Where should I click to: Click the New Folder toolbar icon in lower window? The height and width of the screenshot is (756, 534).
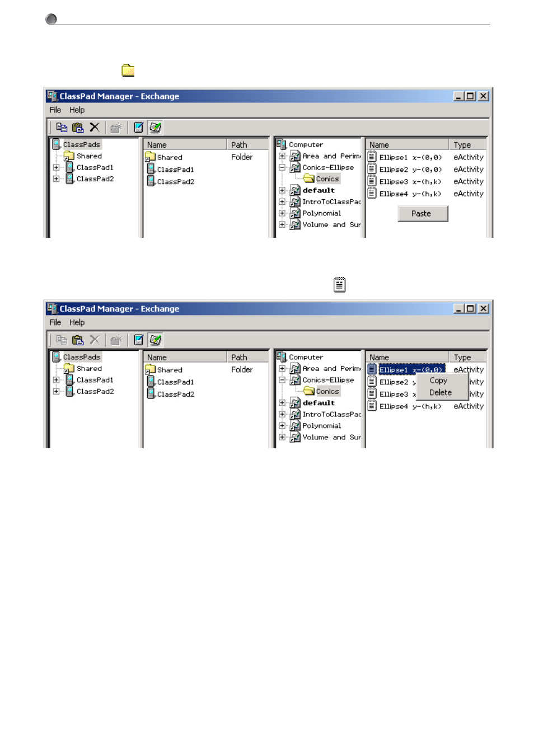116,340
